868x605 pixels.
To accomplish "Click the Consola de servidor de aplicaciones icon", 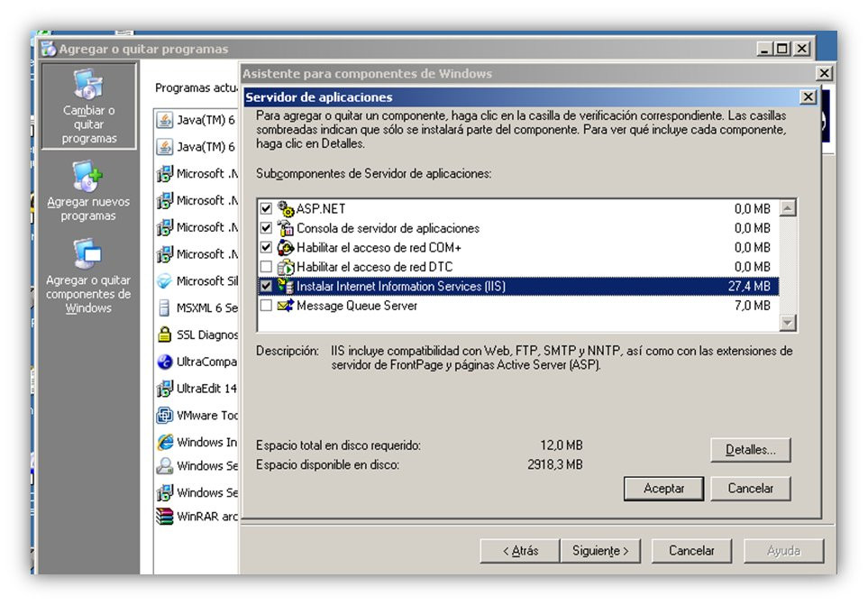I will (x=285, y=228).
